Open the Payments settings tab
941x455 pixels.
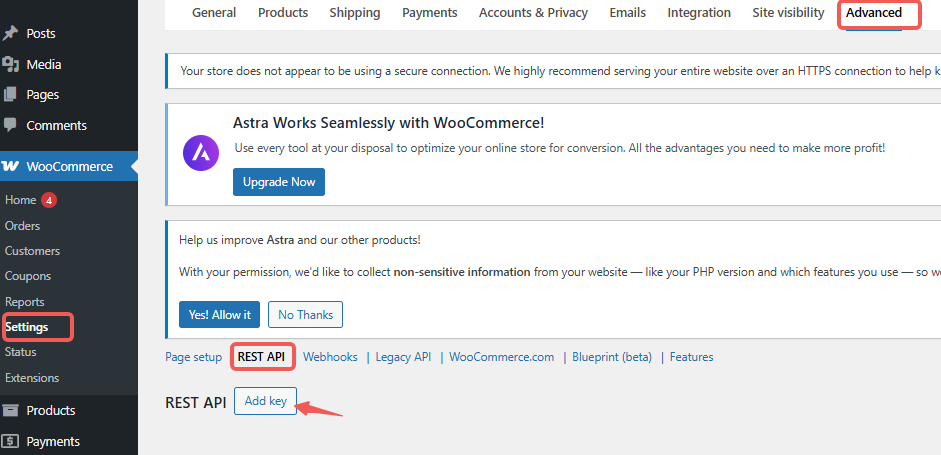[429, 13]
